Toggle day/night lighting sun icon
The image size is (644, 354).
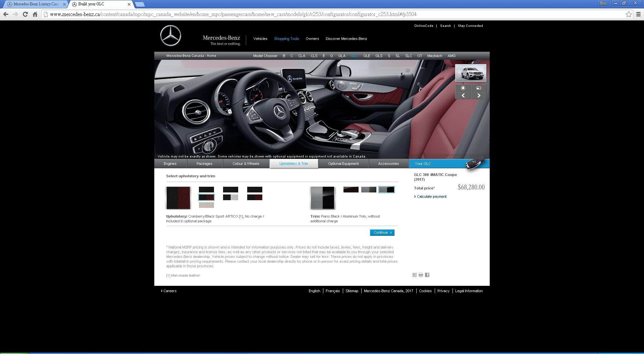point(463,88)
